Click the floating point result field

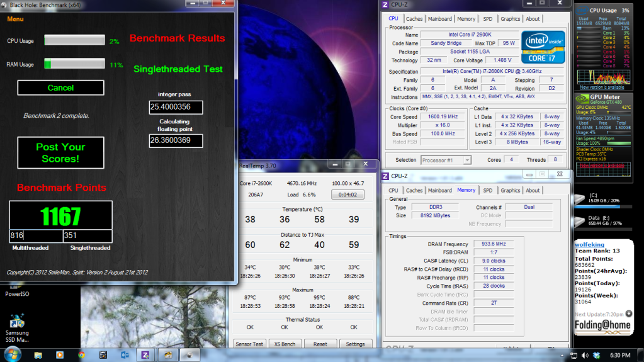coord(176,140)
